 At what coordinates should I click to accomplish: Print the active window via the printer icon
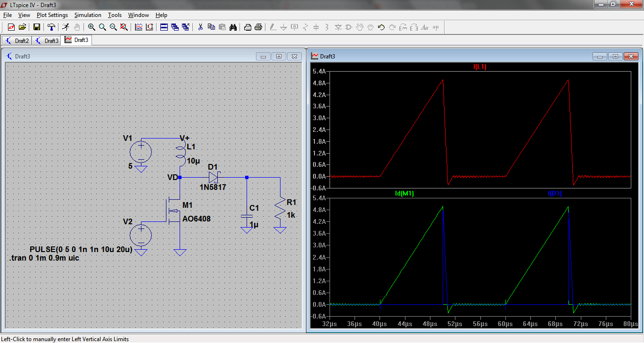[247, 27]
